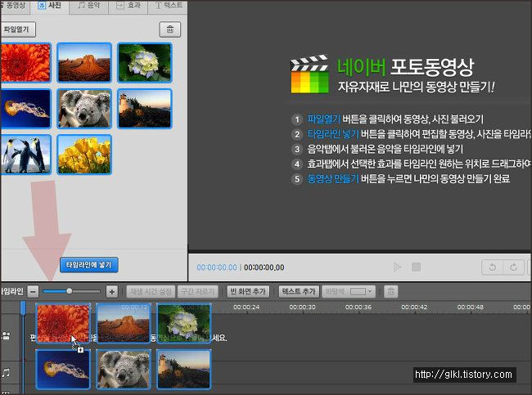Select the 사진 tab

point(50,6)
